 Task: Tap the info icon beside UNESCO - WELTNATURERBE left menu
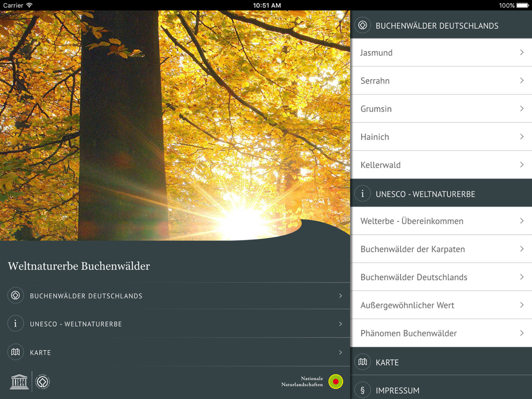tap(15, 323)
